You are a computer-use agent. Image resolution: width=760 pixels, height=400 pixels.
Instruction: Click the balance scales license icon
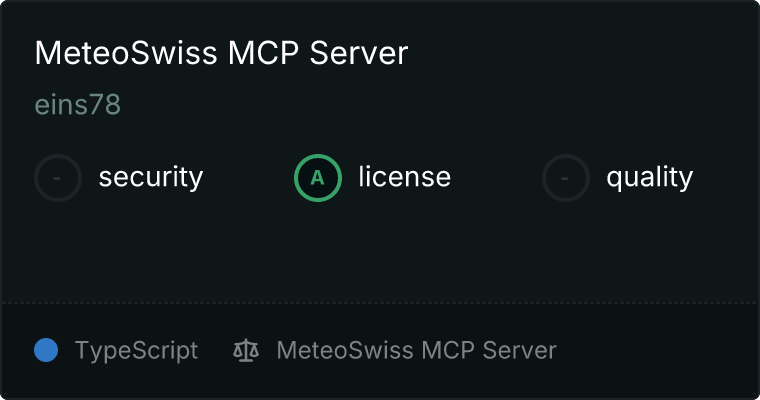[246, 351]
